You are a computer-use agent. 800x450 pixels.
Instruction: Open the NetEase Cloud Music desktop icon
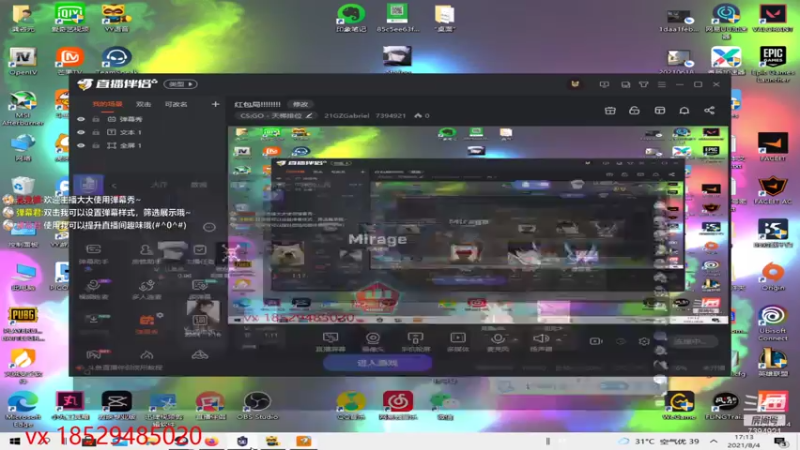click(398, 406)
